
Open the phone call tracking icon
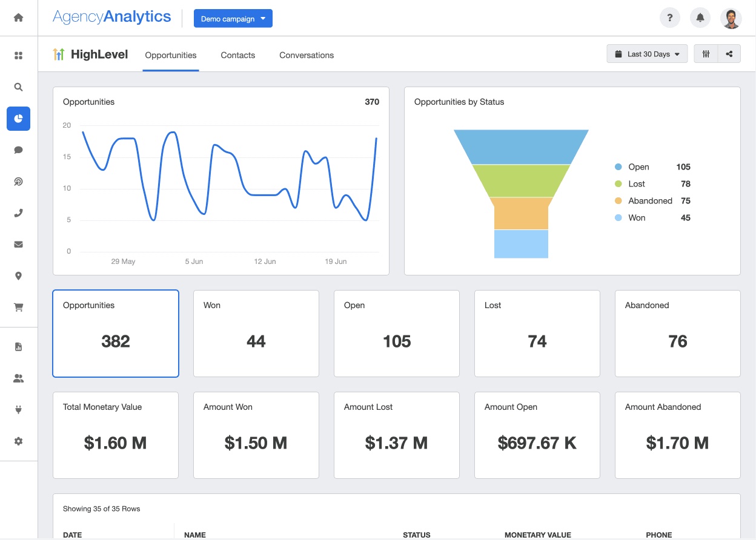(18, 213)
